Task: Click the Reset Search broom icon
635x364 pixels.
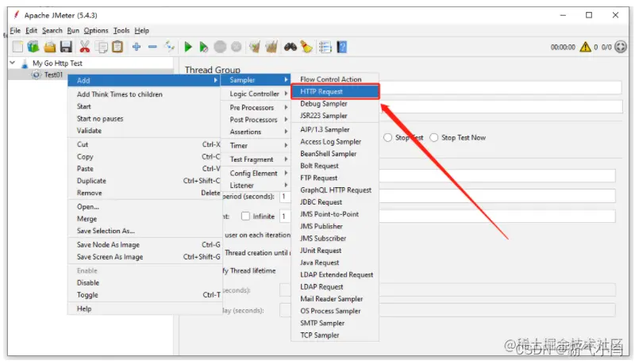Action: (306, 47)
